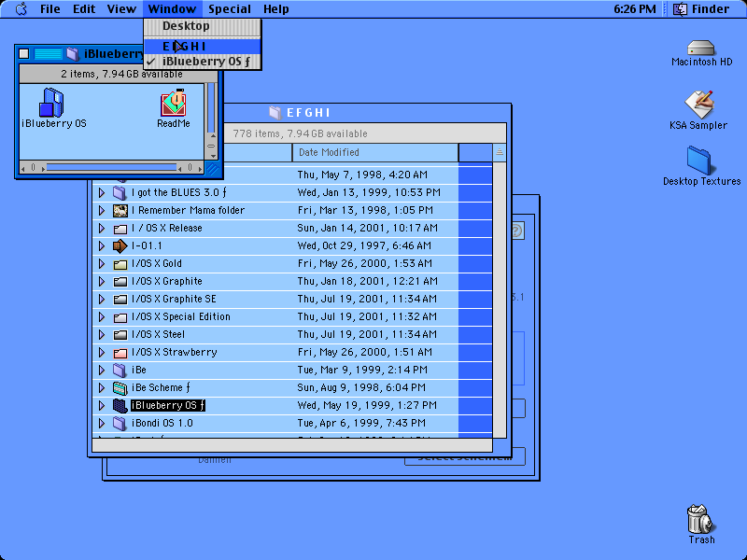Image resolution: width=747 pixels, height=560 pixels.
Task: Click the Finder application menu icon
Action: (x=681, y=9)
